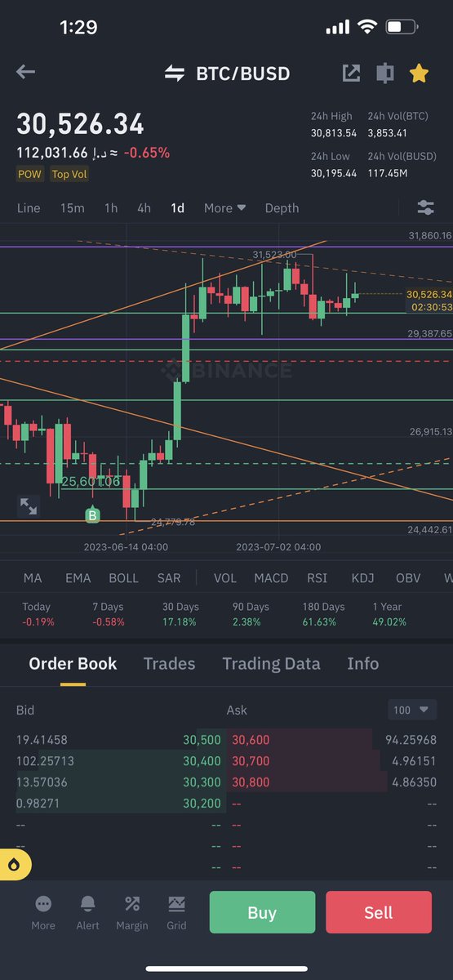Viewport: 453px width, 980px height.
Task: Tap the yellow flame icon
Action: 16,865
